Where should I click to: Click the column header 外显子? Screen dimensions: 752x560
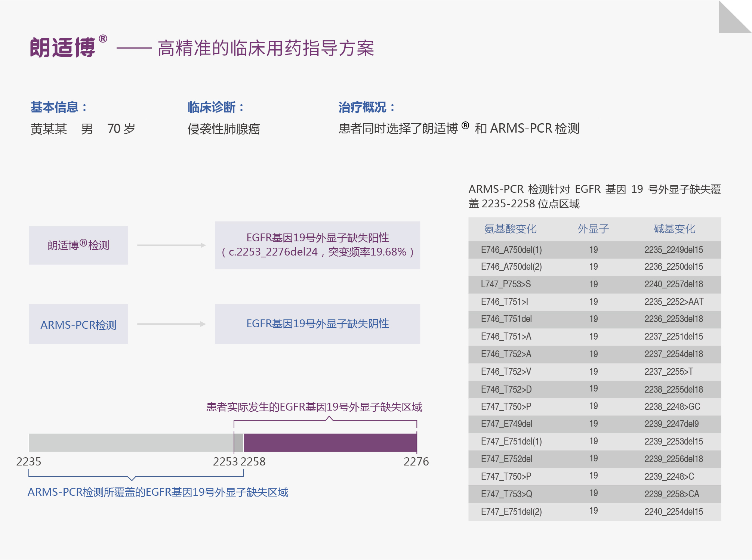tap(594, 229)
